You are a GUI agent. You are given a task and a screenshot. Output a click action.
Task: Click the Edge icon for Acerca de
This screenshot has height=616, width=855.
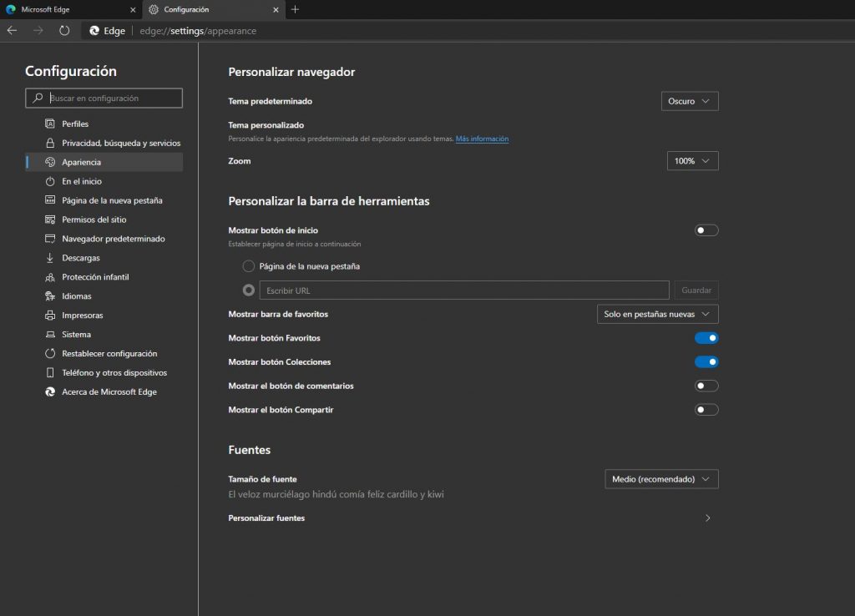50,391
